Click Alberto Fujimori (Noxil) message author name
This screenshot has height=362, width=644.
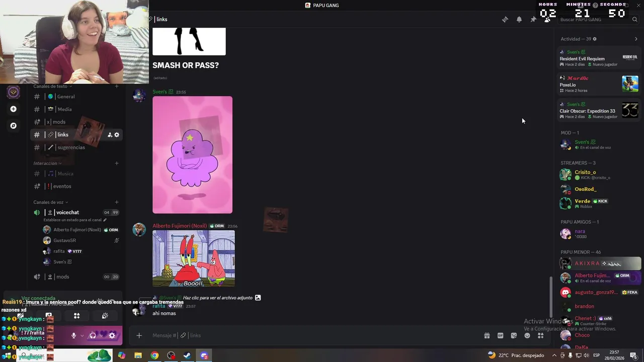tap(180, 226)
